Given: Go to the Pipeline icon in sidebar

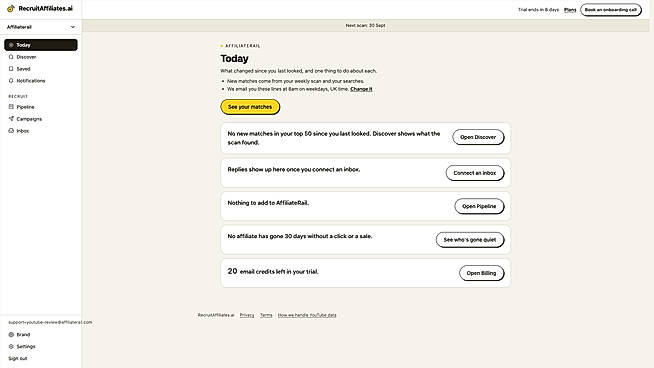Looking at the screenshot, I should pos(11,107).
